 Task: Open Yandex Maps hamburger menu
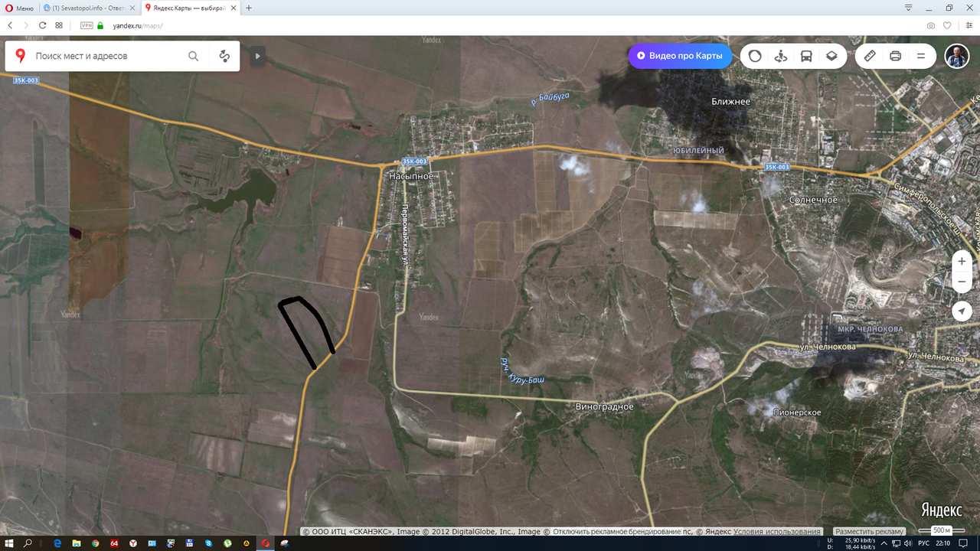[921, 56]
